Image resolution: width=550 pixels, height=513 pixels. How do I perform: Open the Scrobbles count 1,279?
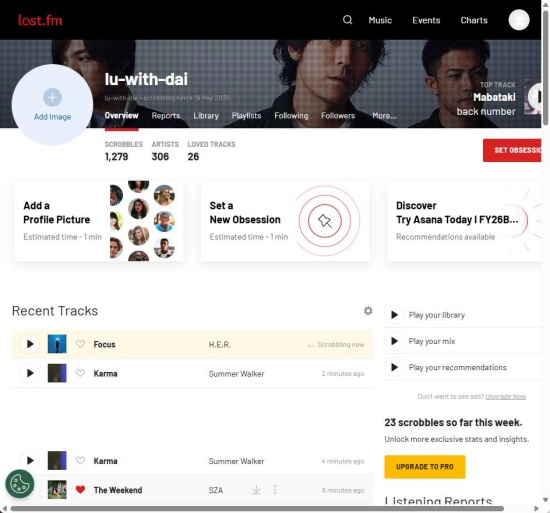coord(116,156)
